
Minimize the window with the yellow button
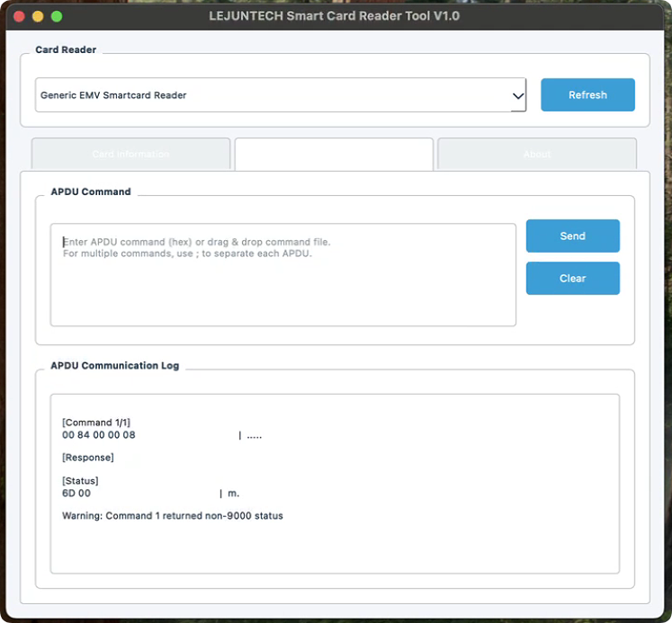click(38, 16)
